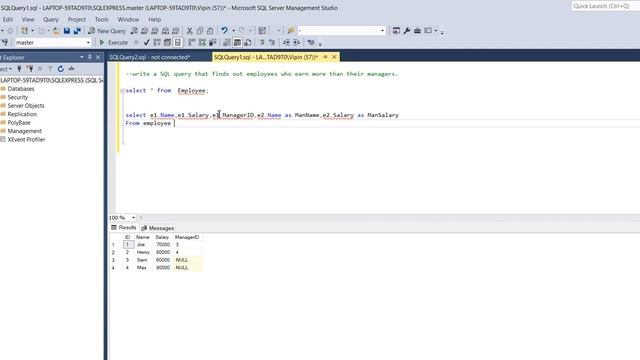Collapse the select statement outline box
Image resolution: width=640 pixels, height=360 pixels.
122,91
